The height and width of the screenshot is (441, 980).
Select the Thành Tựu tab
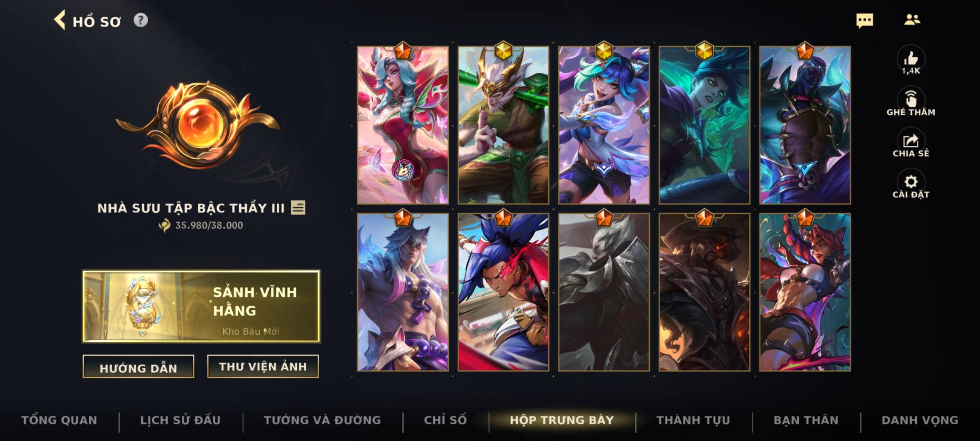pos(693,420)
